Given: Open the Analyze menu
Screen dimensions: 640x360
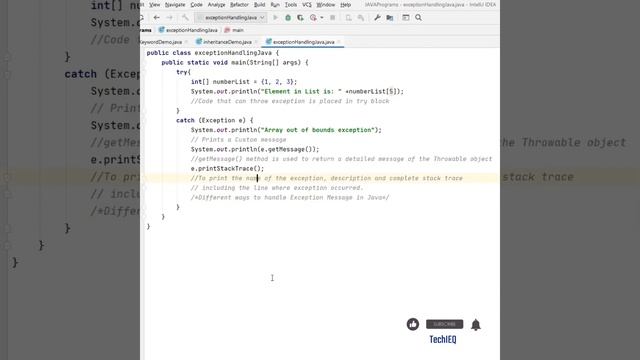Looking at the screenshot, I should point(216,5).
